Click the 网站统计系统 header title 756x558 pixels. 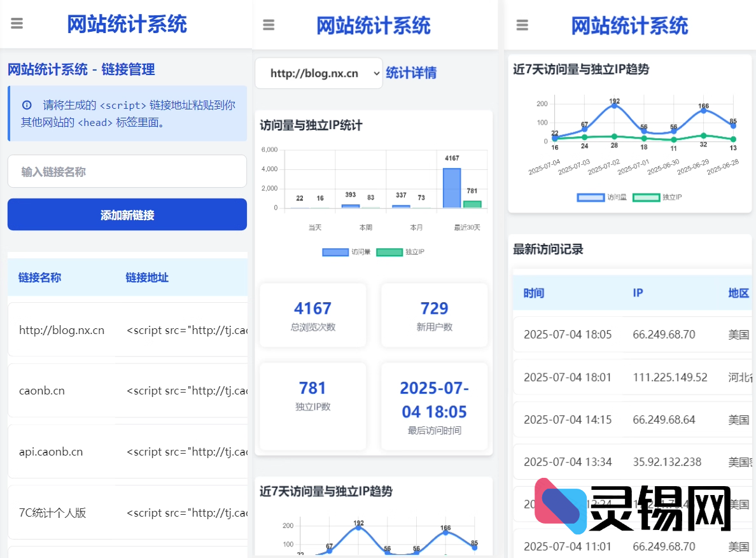[127, 24]
